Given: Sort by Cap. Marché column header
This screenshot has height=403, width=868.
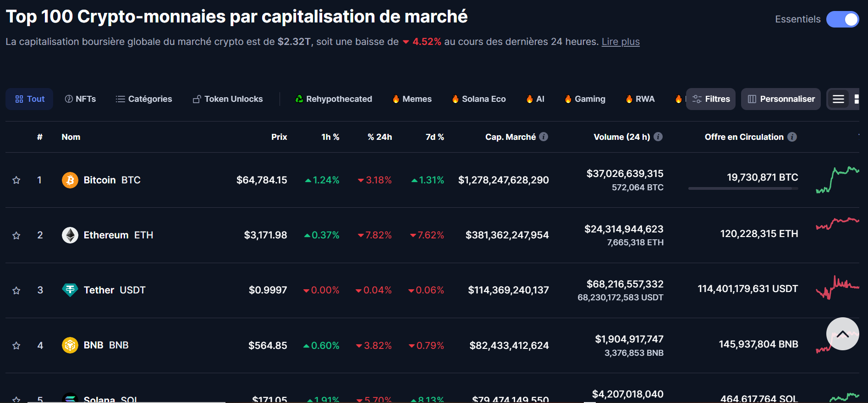Looking at the screenshot, I should (x=511, y=137).
